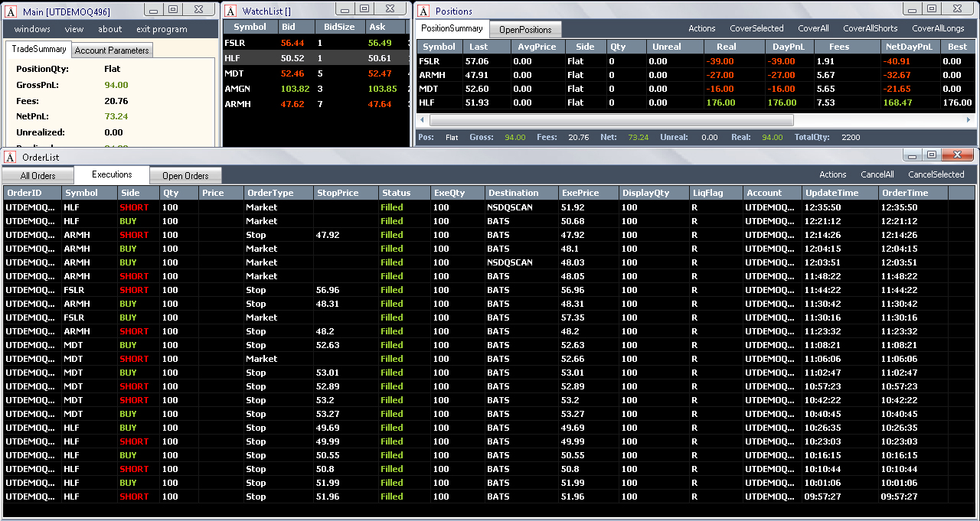
Task: Click the CancelSelected button
Action: tap(936, 174)
